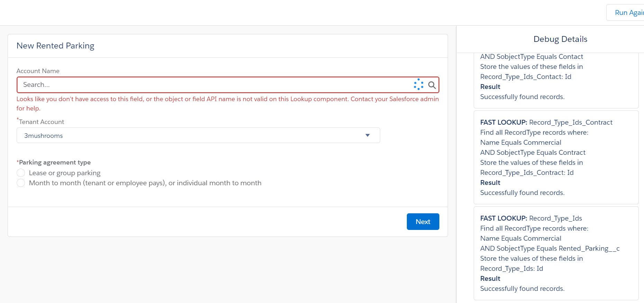This screenshot has height=303, width=644.
Task: Choose Month to month parking agreement radio
Action: point(21,183)
